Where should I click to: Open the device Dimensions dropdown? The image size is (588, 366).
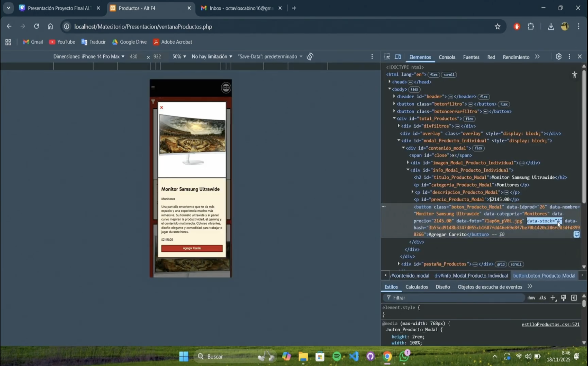click(89, 57)
